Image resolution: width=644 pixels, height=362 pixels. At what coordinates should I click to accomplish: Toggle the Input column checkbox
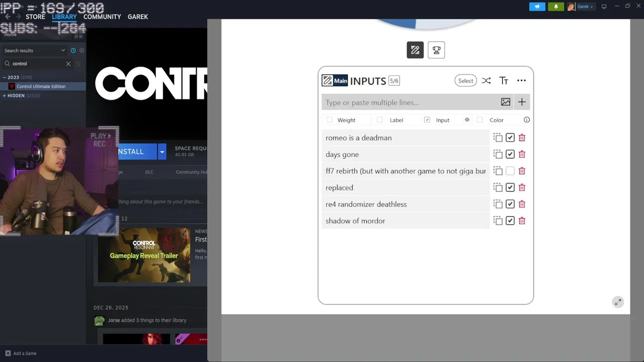(x=427, y=120)
